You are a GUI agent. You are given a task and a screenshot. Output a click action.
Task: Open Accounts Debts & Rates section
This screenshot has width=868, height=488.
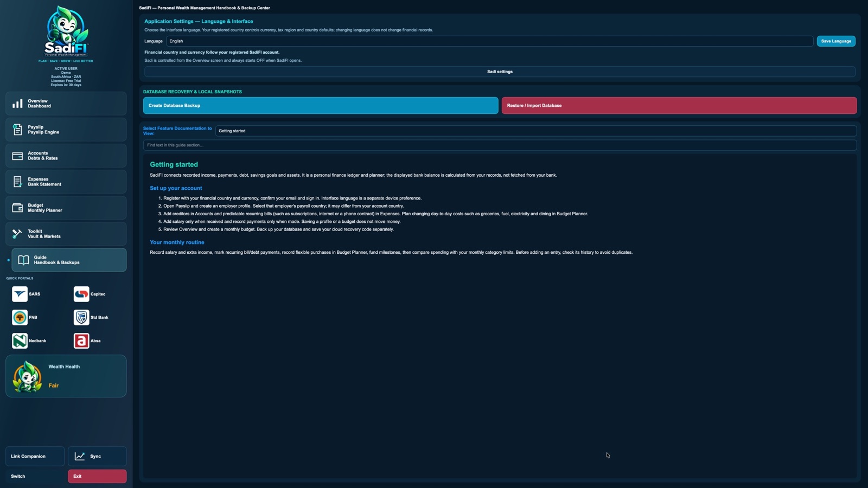[66, 156]
